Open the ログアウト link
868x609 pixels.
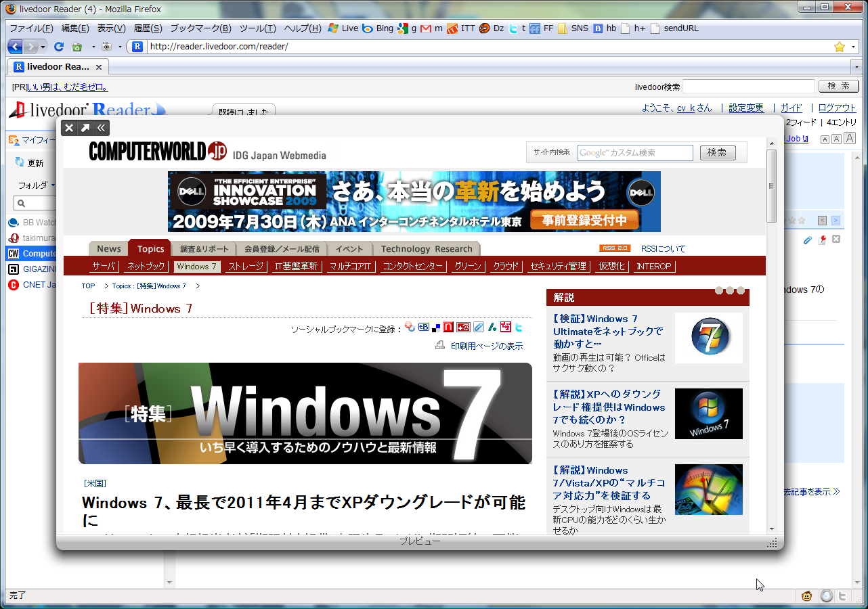pos(837,108)
